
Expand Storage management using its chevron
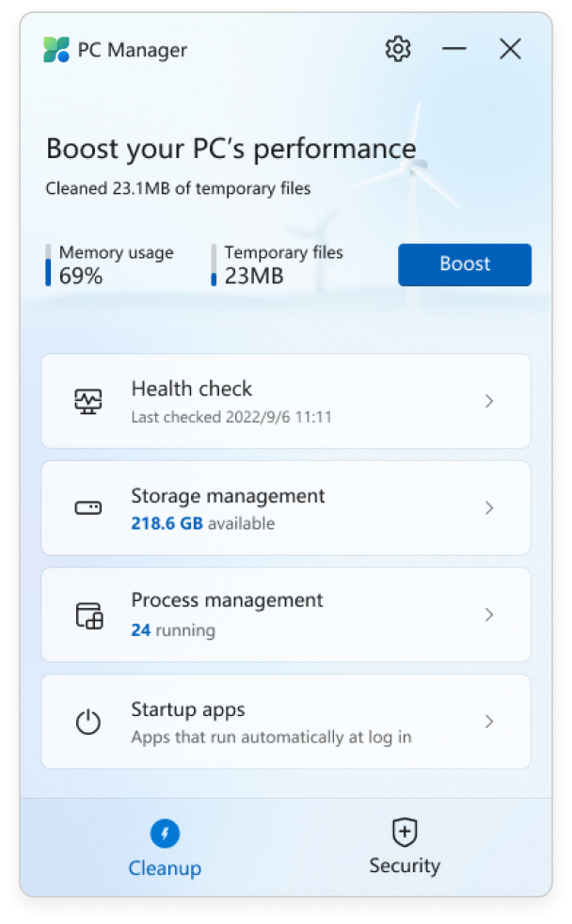pos(489,508)
